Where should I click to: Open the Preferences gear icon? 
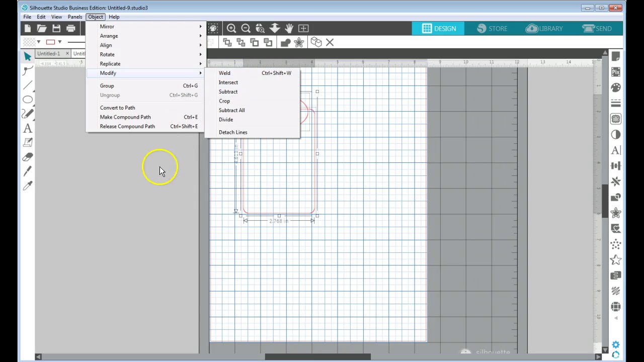click(x=616, y=345)
